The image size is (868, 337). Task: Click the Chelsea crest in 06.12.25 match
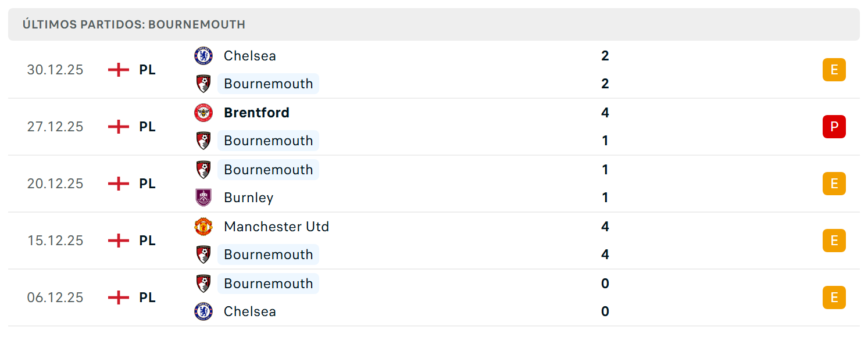(x=203, y=311)
